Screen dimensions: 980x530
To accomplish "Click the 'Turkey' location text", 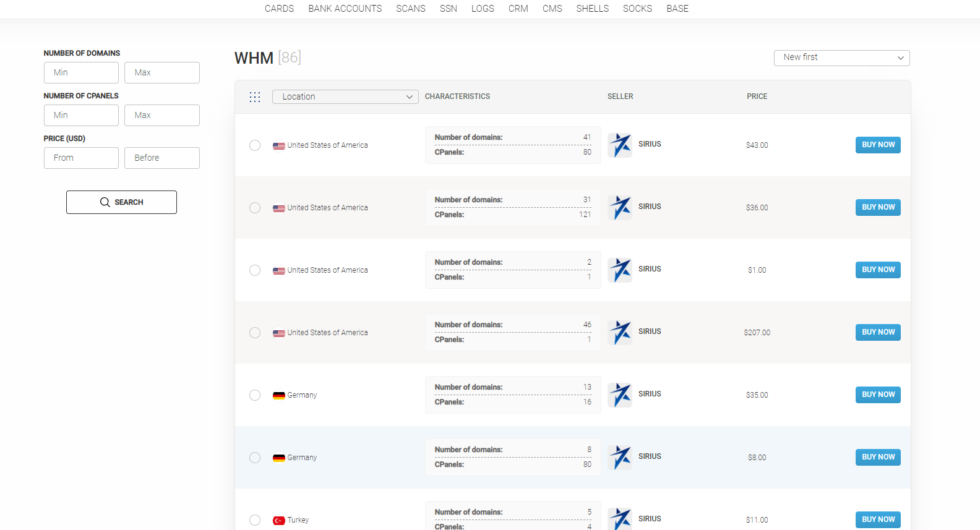I will pyautogui.click(x=298, y=520).
